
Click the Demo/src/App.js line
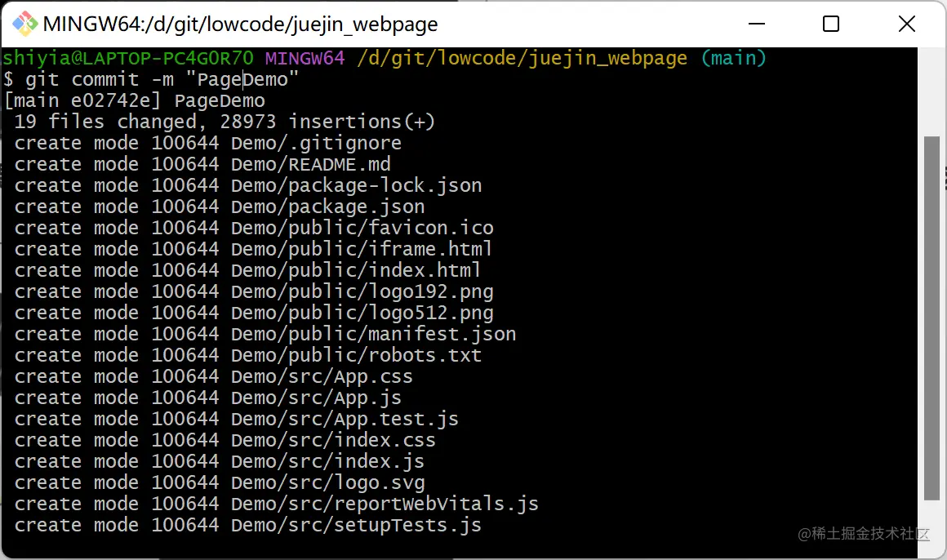tap(207, 398)
